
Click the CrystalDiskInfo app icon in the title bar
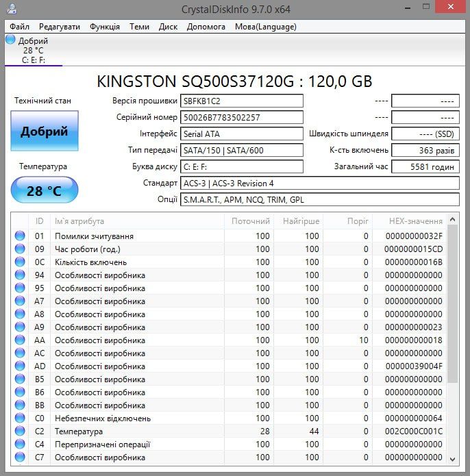(x=12, y=8)
